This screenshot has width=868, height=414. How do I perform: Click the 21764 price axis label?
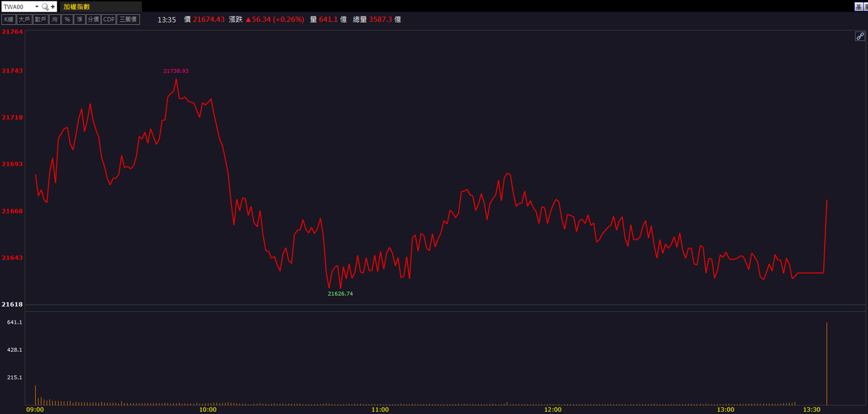point(13,32)
